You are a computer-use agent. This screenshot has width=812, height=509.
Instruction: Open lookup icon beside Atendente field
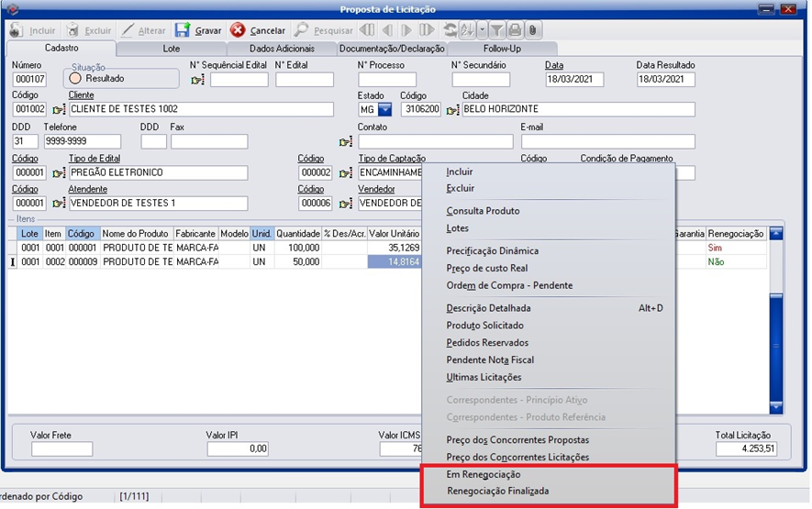(59, 204)
